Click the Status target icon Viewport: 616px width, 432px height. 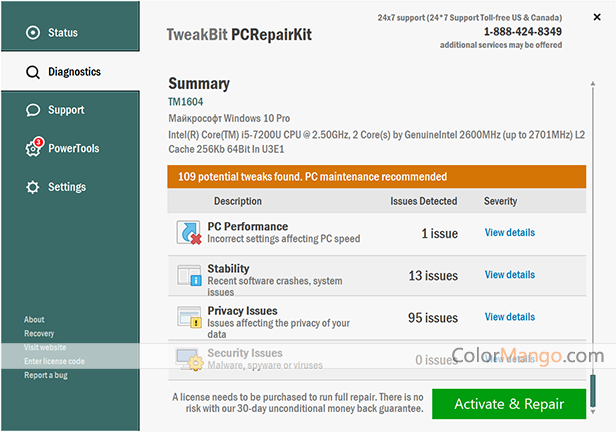(x=33, y=33)
